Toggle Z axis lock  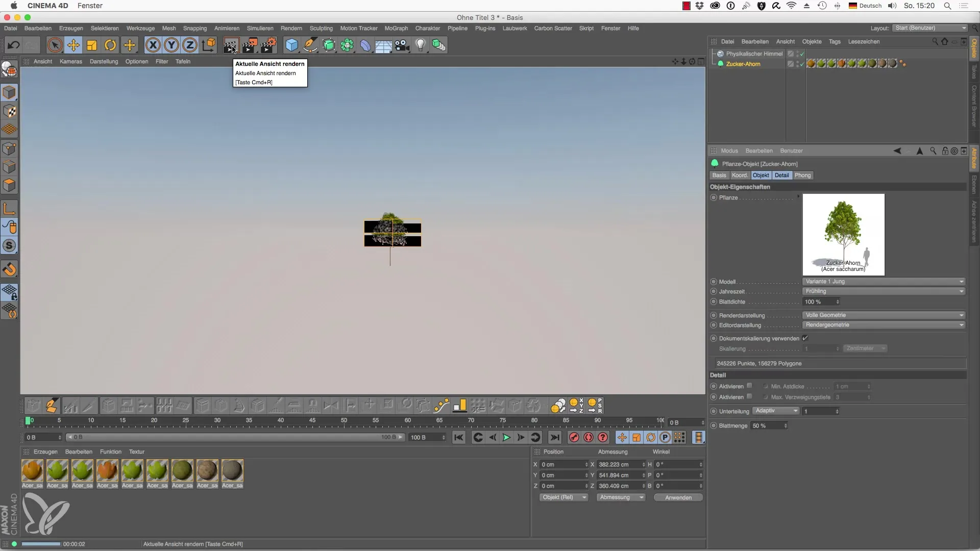[x=190, y=45]
